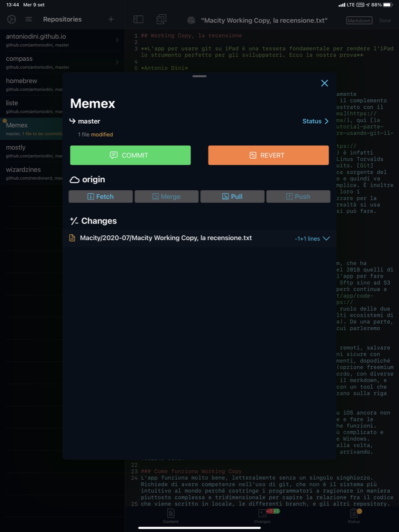
Task: Toggle the sidebar panel icon
Action: coord(138,20)
